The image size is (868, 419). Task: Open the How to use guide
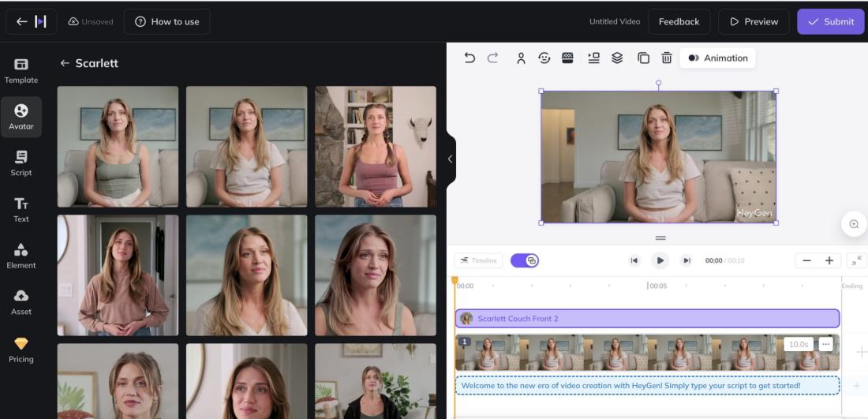pyautogui.click(x=166, y=21)
